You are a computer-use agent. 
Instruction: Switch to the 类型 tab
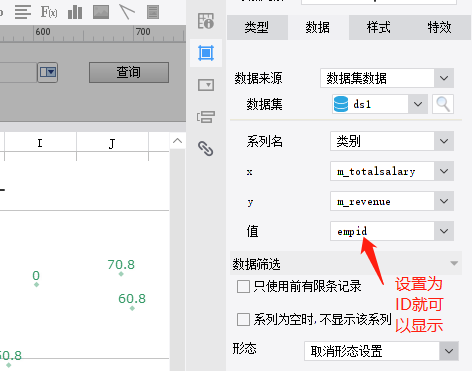coord(257,27)
